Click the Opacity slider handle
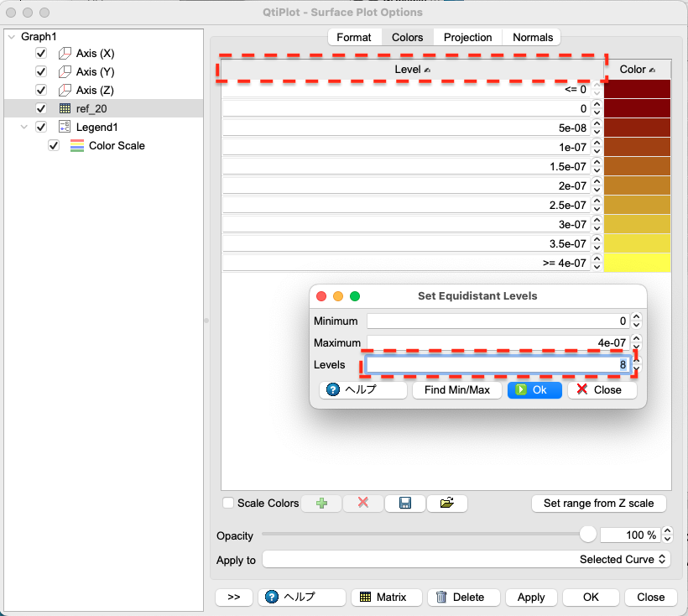Image resolution: width=688 pixels, height=616 pixels. [x=587, y=535]
